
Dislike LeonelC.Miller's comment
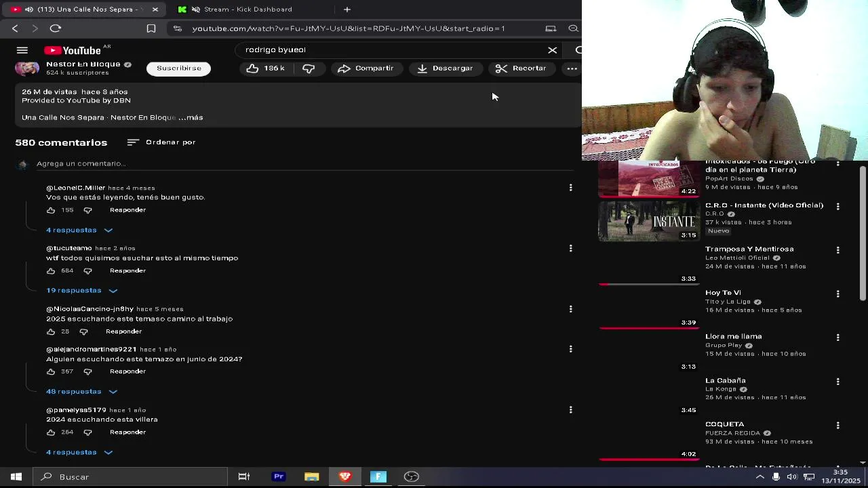click(87, 210)
